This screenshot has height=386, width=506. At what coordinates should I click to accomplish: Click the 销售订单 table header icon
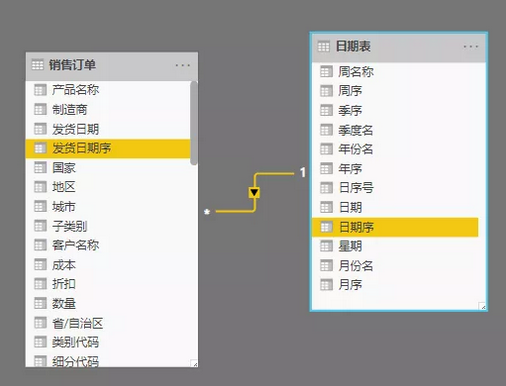37,65
